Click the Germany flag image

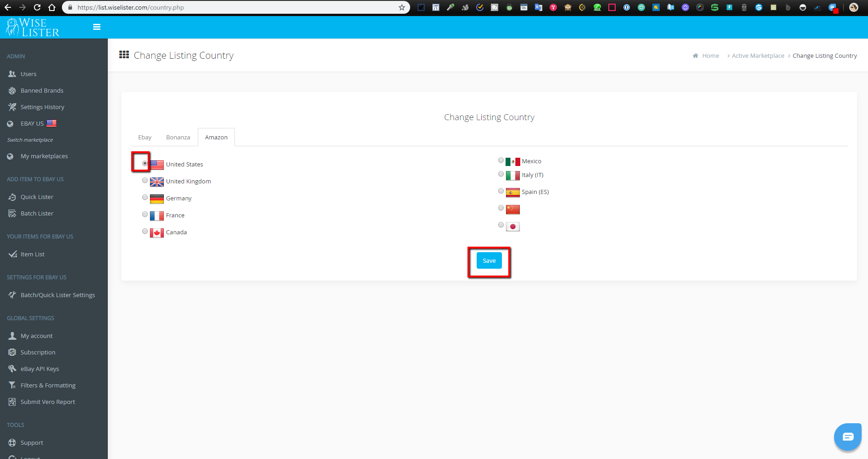click(x=157, y=199)
